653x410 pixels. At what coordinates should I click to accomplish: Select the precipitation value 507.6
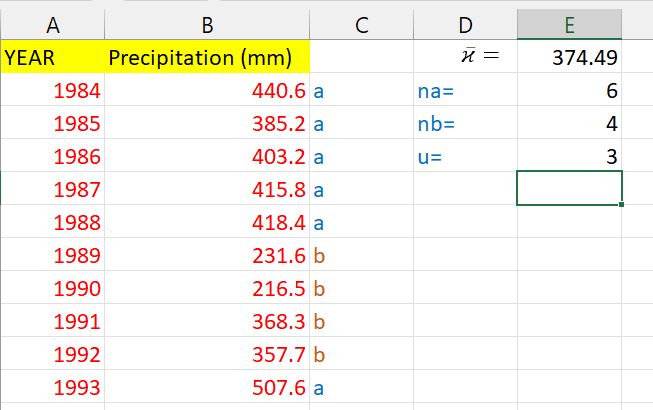tap(206, 387)
